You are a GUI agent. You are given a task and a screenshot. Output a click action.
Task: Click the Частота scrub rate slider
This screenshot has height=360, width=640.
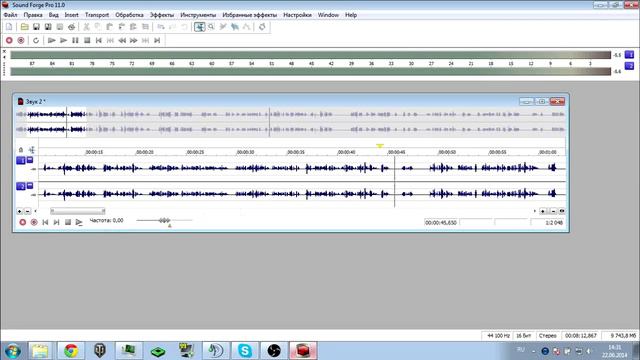pyautogui.click(x=164, y=221)
